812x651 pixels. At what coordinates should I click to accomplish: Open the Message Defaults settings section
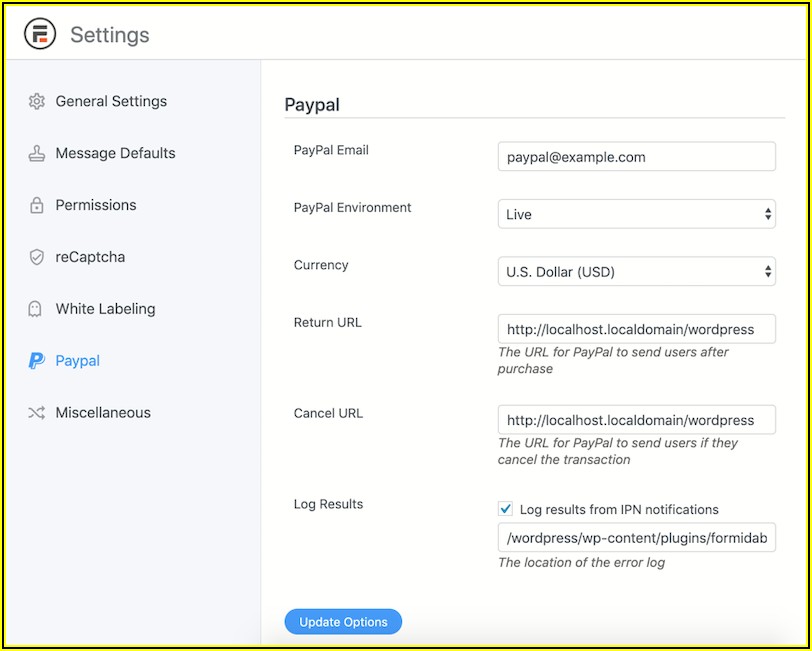[x=115, y=154]
